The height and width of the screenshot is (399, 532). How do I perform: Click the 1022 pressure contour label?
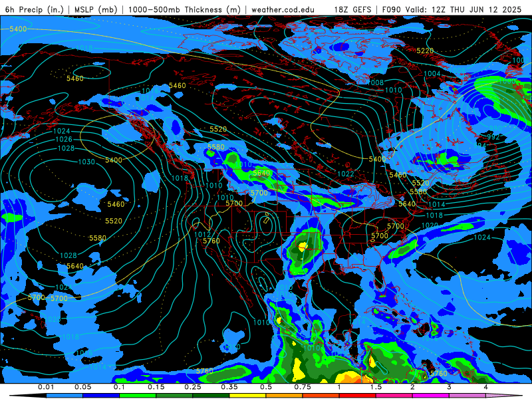pyautogui.click(x=346, y=174)
